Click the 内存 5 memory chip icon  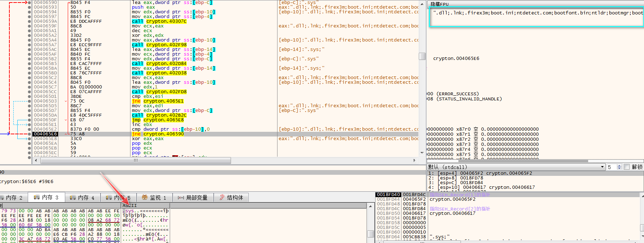coord(109,198)
